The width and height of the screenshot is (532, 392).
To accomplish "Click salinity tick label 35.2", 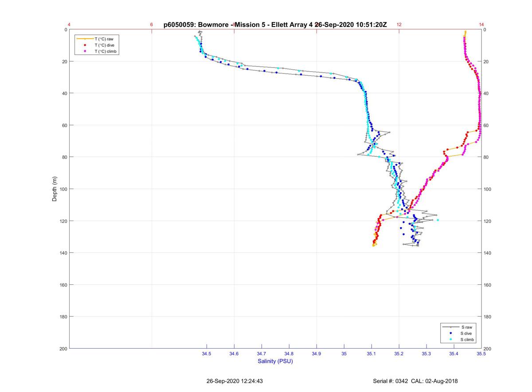I will 399,353.
